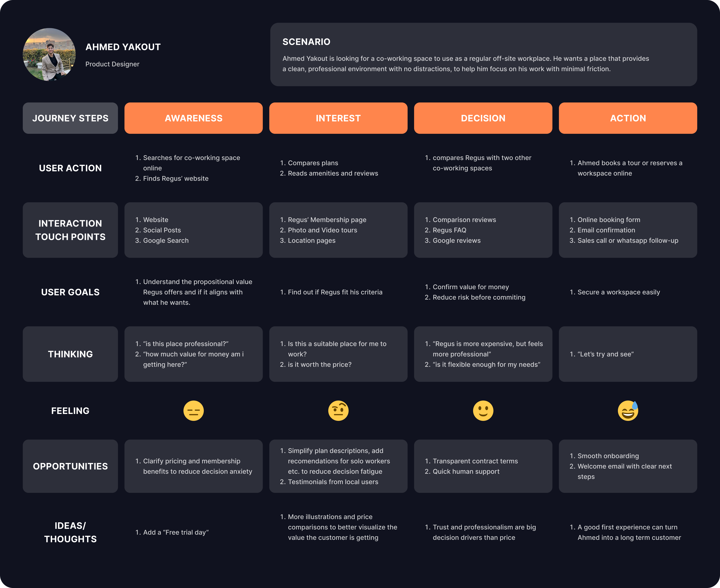Click the raised-eyebrow emoji under Interest
720x588 pixels.
coord(338,411)
